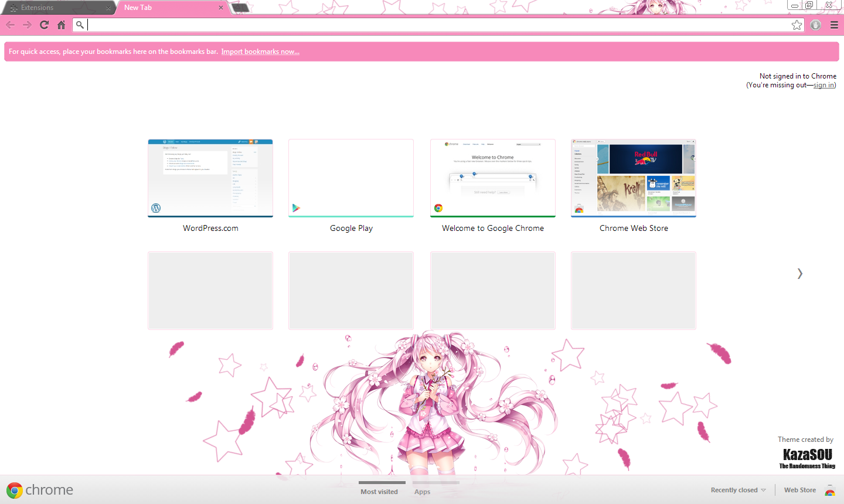Viewport: 844px width, 504px height.
Task: Bookmark this page with the star icon
Action: click(797, 25)
